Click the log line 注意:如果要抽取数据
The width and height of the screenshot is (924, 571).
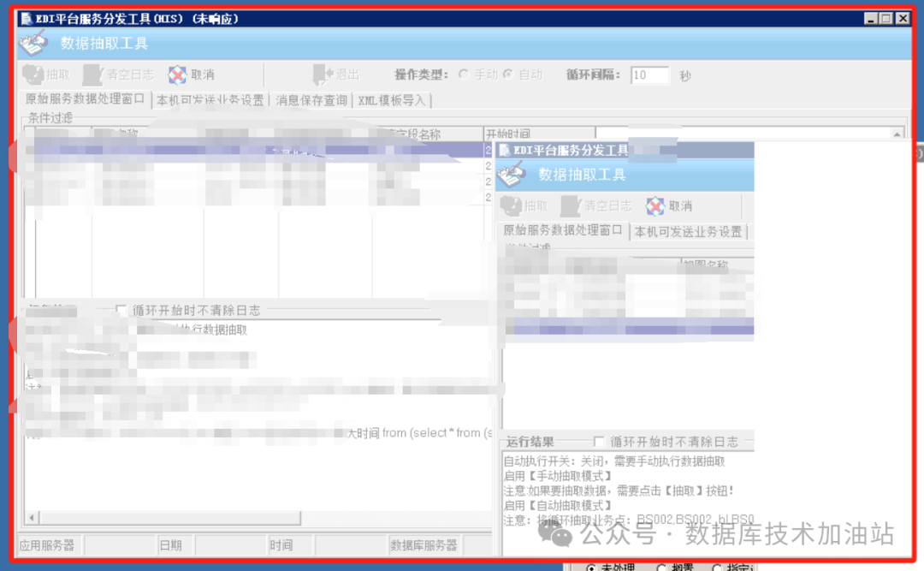click(619, 491)
